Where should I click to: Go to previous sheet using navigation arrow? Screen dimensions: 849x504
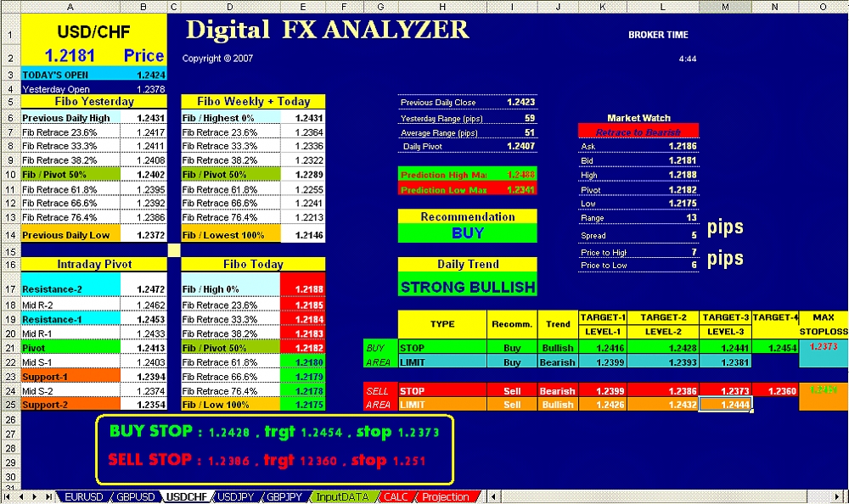pos(21,496)
